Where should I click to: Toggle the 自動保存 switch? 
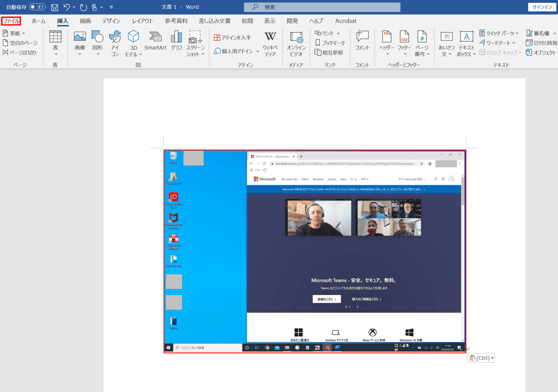(x=37, y=7)
